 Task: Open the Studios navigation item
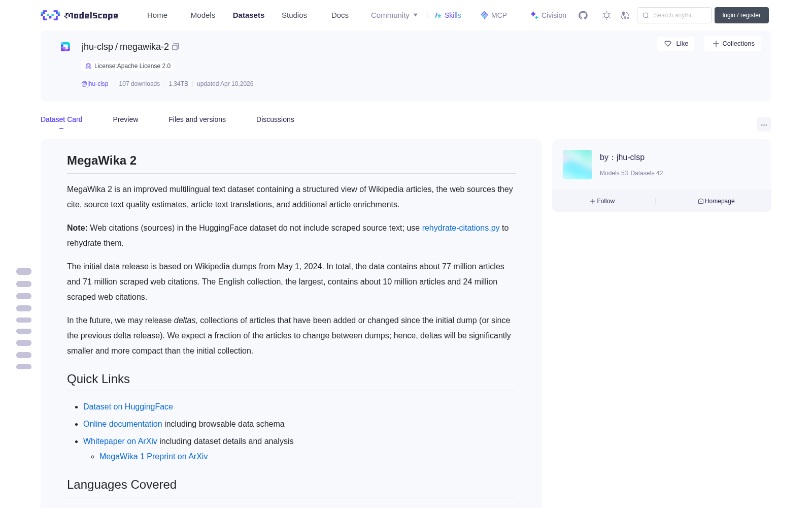pos(294,15)
